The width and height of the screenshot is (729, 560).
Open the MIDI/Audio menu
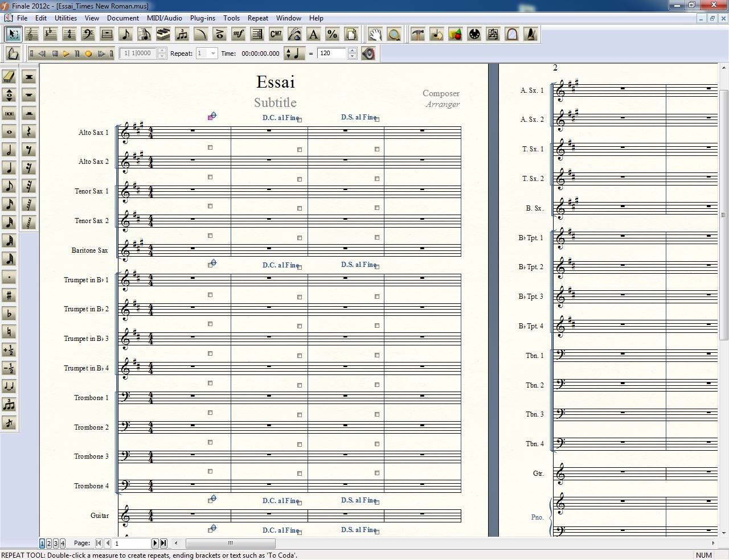pos(164,18)
